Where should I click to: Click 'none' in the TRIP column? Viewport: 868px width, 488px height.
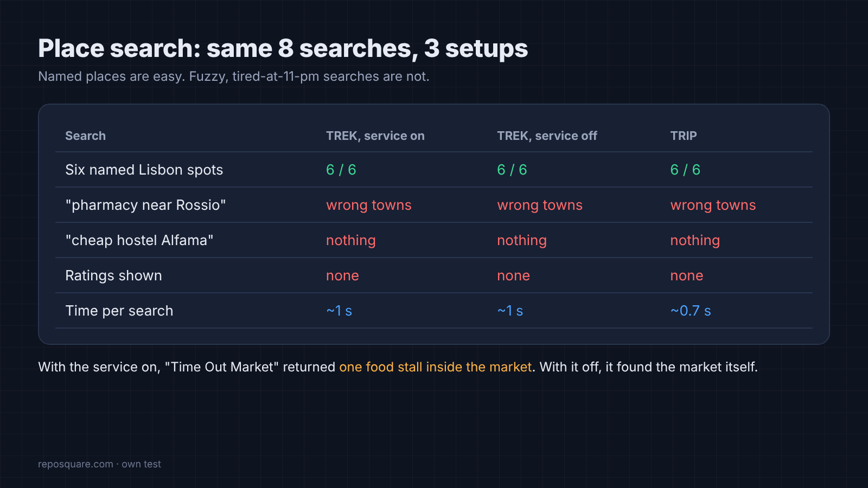click(x=687, y=275)
